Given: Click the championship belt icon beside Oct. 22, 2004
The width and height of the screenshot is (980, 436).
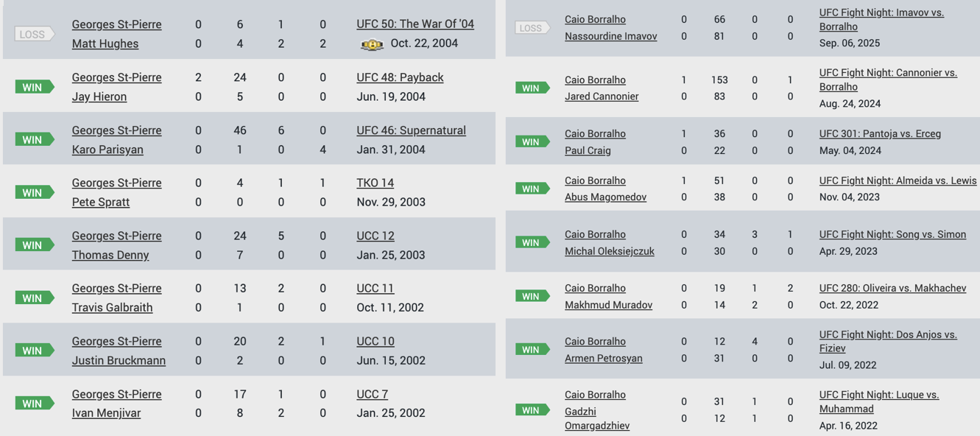Looking at the screenshot, I should click(372, 44).
